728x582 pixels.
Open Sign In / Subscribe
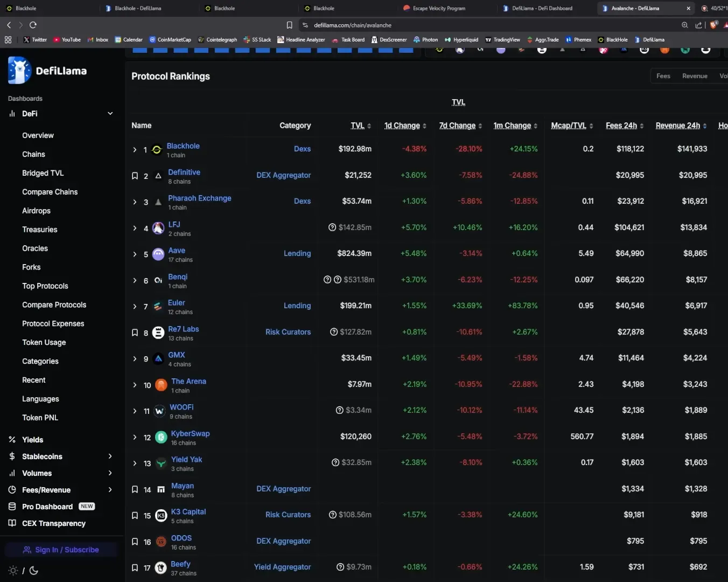click(61, 550)
